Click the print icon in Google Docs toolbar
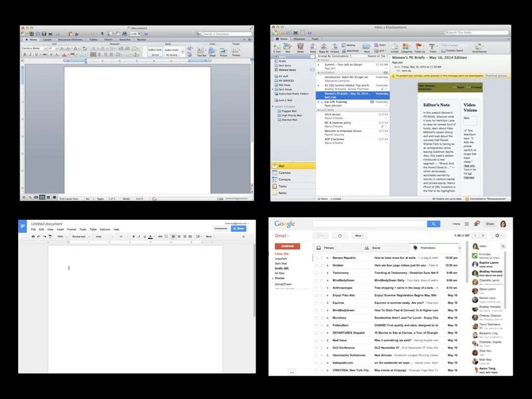Screen dimensions: 532x399 33,236
